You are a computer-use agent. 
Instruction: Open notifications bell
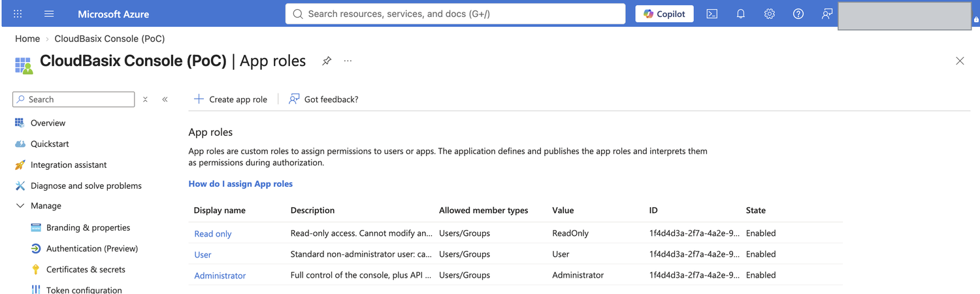point(741,14)
